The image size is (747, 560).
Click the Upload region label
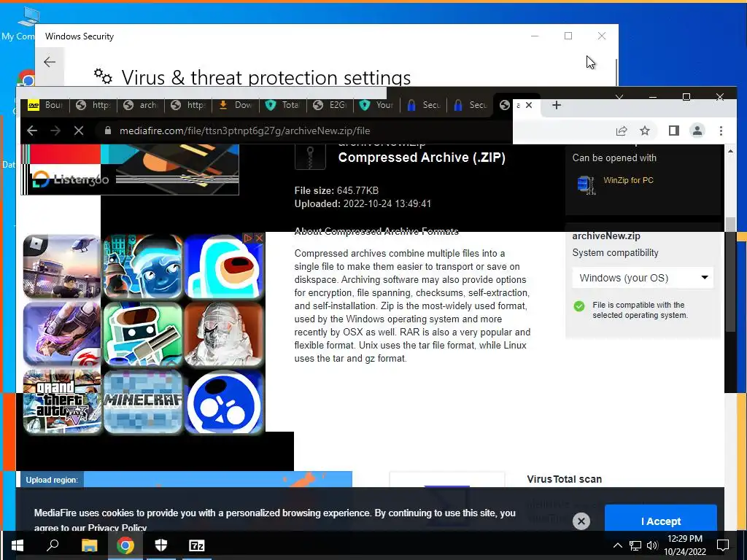pos(52,480)
